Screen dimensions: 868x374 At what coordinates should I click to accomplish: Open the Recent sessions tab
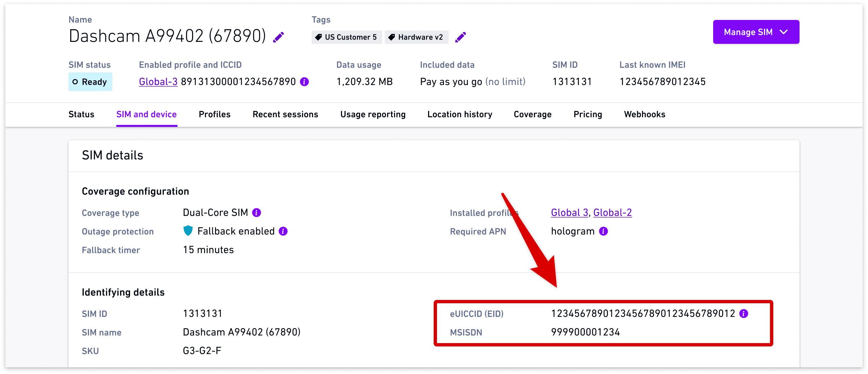click(285, 114)
